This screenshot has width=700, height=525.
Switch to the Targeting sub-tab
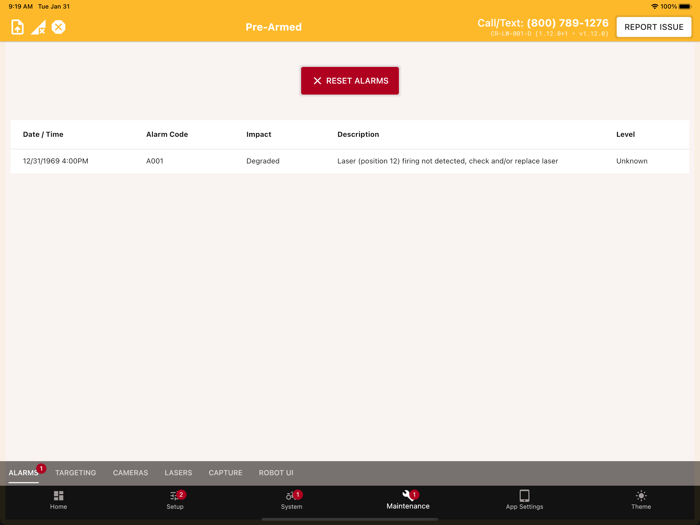pos(75,473)
